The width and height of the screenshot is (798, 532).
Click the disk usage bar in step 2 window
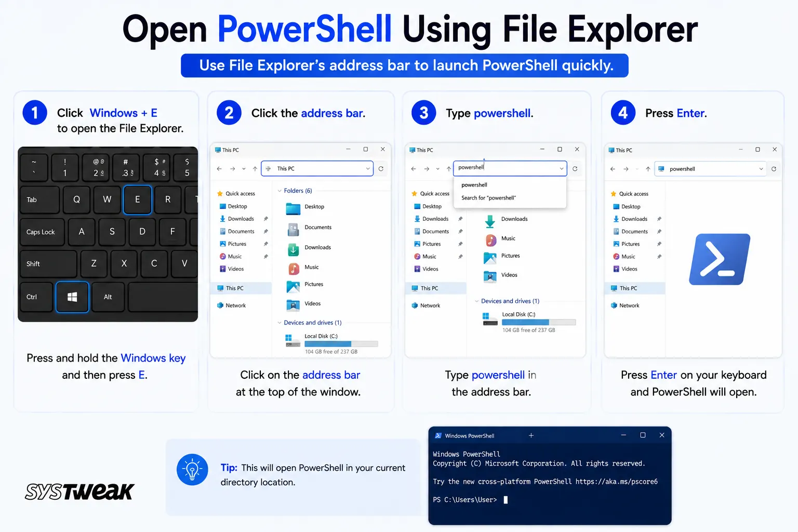point(341,344)
